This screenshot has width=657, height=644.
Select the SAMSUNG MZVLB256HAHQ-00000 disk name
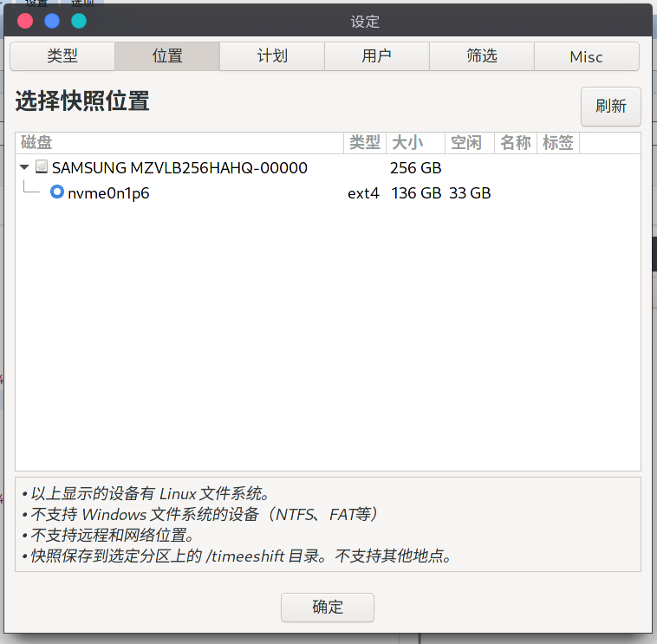tap(179, 168)
